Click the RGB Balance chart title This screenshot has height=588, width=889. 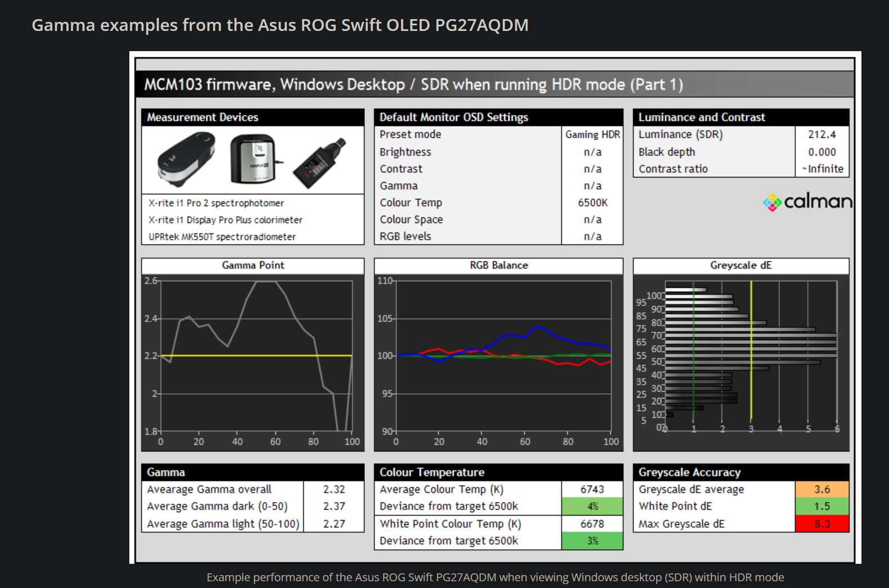[x=499, y=265]
